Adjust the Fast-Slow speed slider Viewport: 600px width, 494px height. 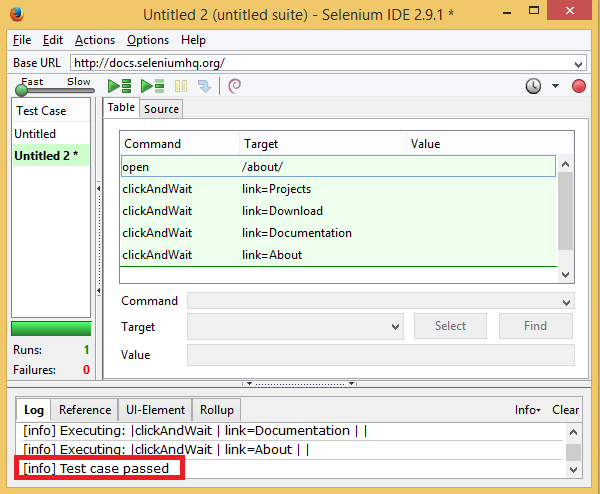tap(20, 91)
